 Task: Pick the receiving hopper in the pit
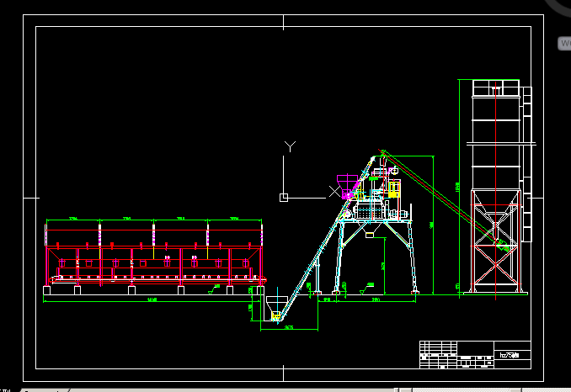pos(277,308)
